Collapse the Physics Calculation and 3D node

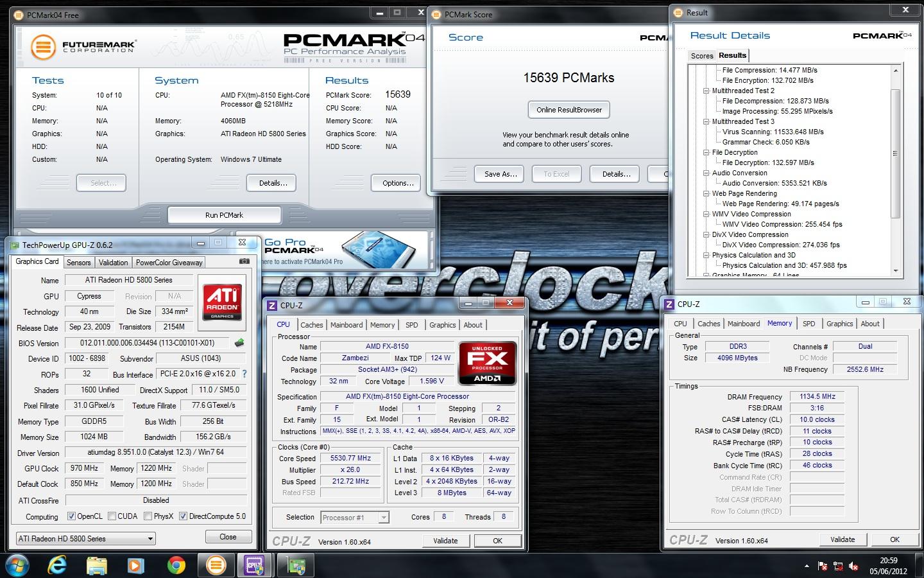[706, 255]
